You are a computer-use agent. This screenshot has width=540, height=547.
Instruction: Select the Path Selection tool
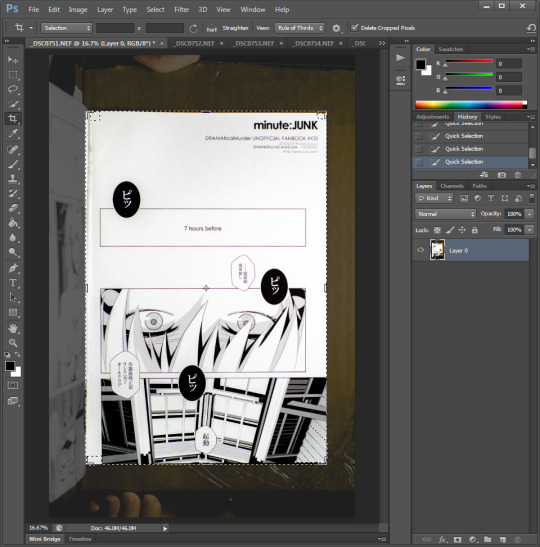[x=13, y=297]
